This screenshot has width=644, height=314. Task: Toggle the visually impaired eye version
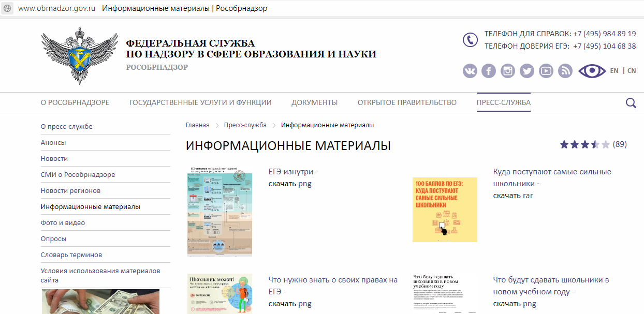(x=592, y=71)
